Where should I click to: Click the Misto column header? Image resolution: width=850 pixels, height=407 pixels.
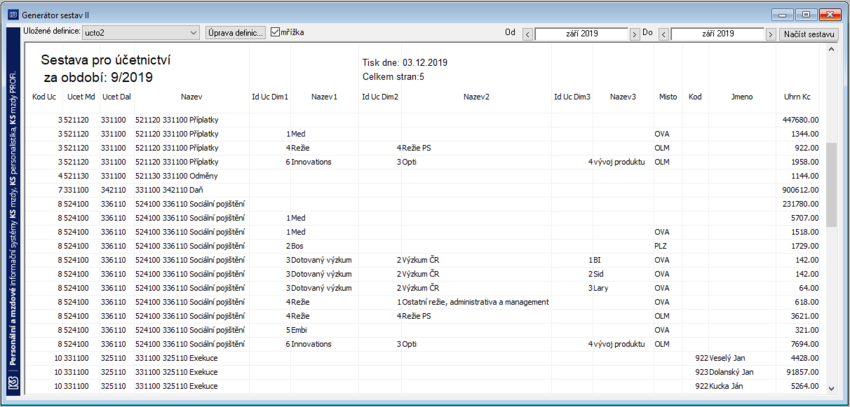point(668,97)
